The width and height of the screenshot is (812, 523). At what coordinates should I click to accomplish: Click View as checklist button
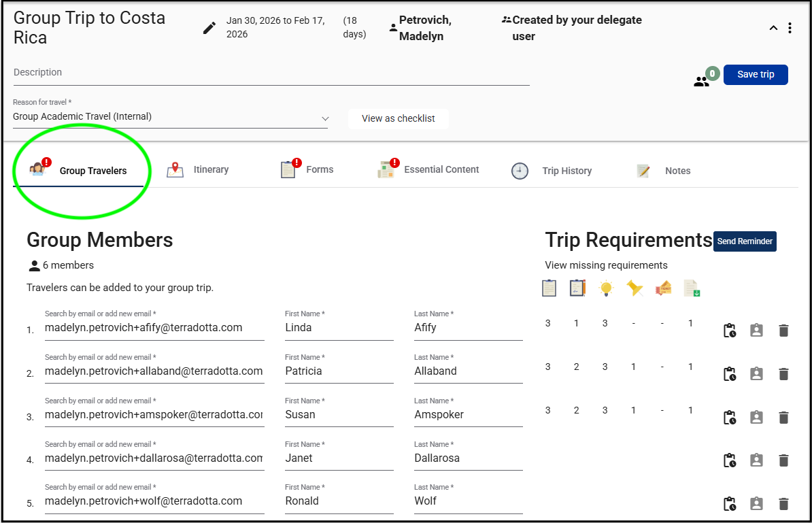pos(399,118)
